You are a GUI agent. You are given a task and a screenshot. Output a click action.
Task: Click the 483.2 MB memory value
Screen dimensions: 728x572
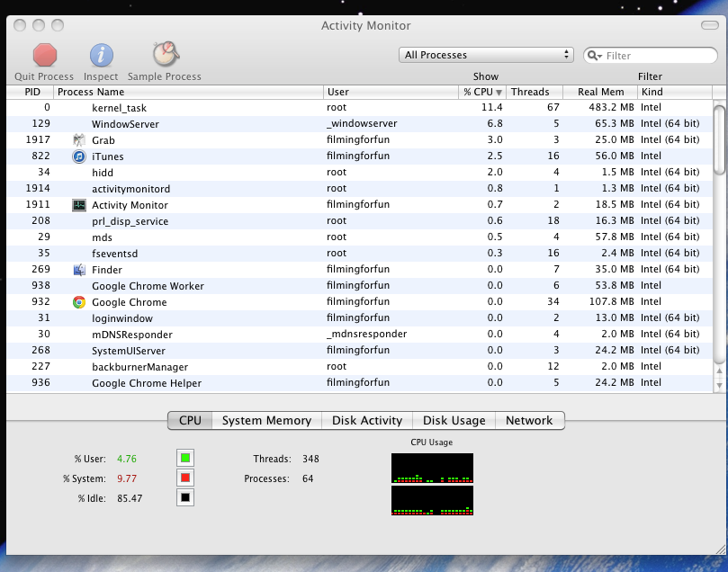[611, 107]
